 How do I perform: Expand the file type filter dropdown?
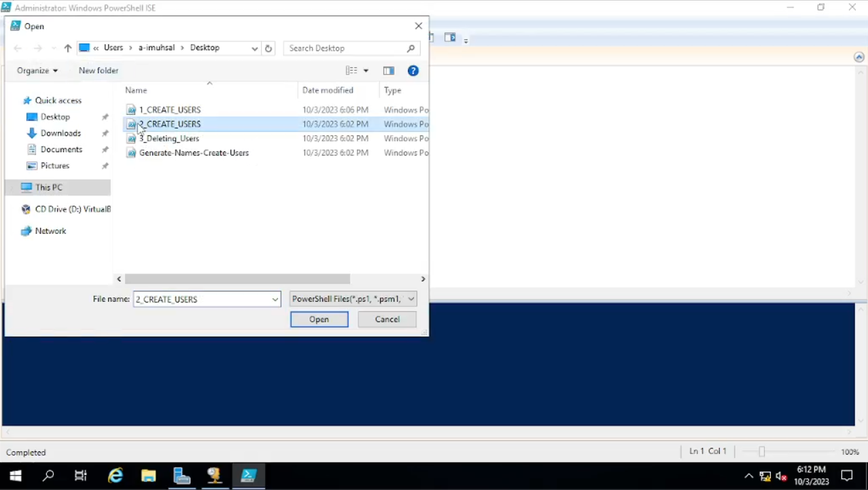pos(411,299)
